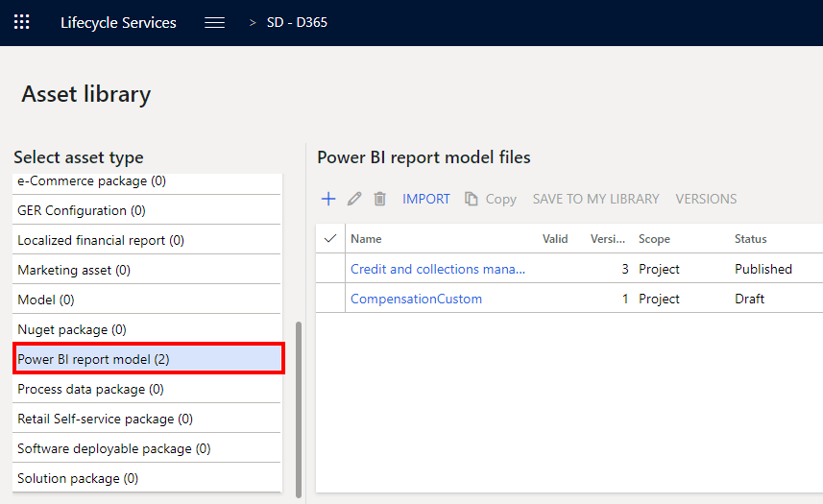Image resolution: width=823 pixels, height=504 pixels.
Task: Open the hamburger navigation menu
Action: point(215,22)
